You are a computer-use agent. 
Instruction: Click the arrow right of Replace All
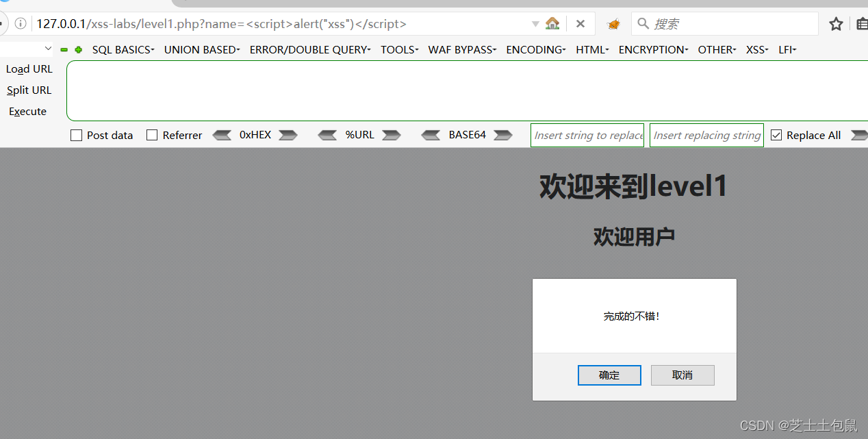(x=859, y=135)
